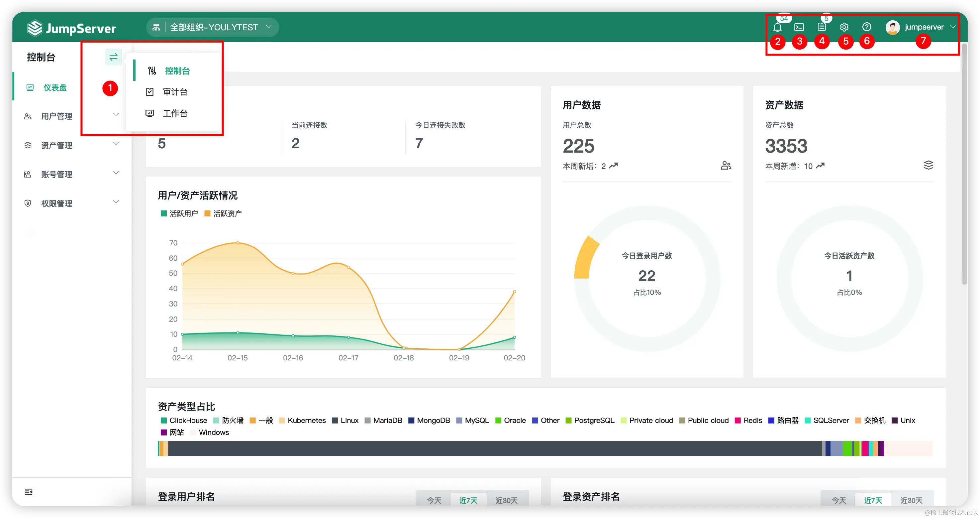Click trend arrow beside assets weekly increase

tap(820, 166)
